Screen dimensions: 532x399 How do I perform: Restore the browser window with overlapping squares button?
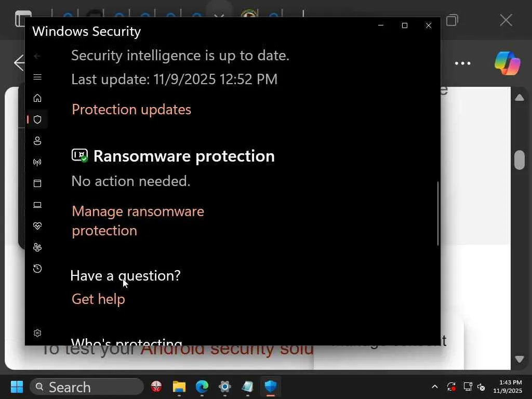(453, 20)
